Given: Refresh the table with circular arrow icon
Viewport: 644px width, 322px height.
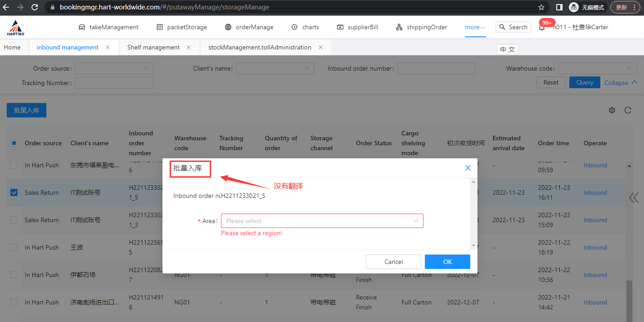Looking at the screenshot, I should (x=628, y=110).
